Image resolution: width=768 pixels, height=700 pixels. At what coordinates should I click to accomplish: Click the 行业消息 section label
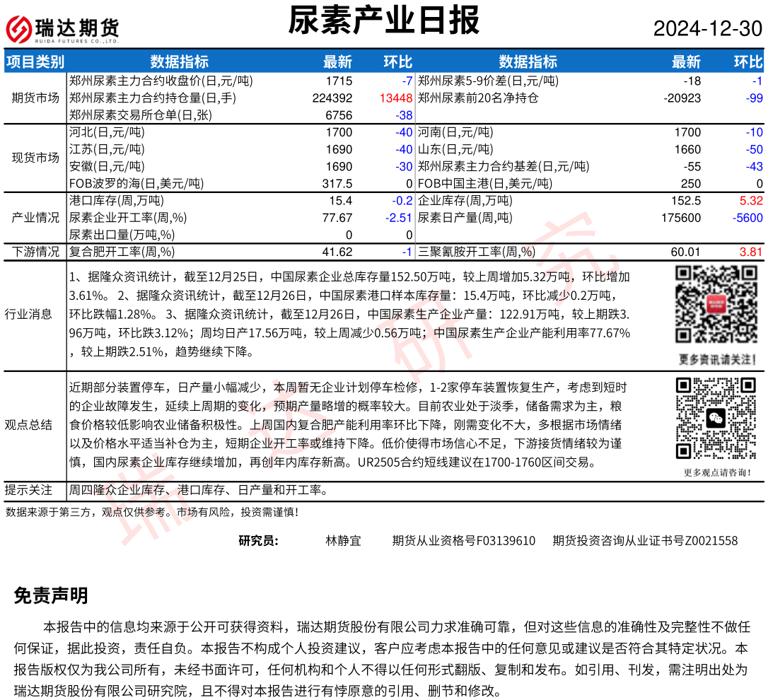[x=28, y=314]
